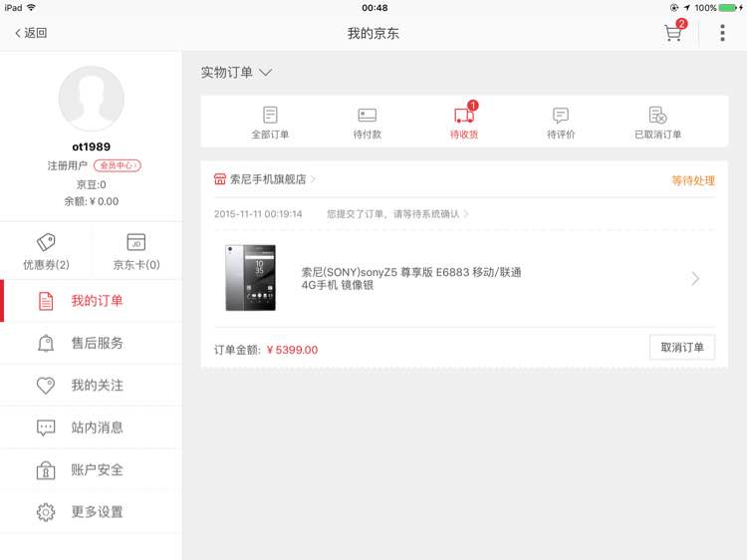Tap the 待付款 tab label

click(367, 135)
